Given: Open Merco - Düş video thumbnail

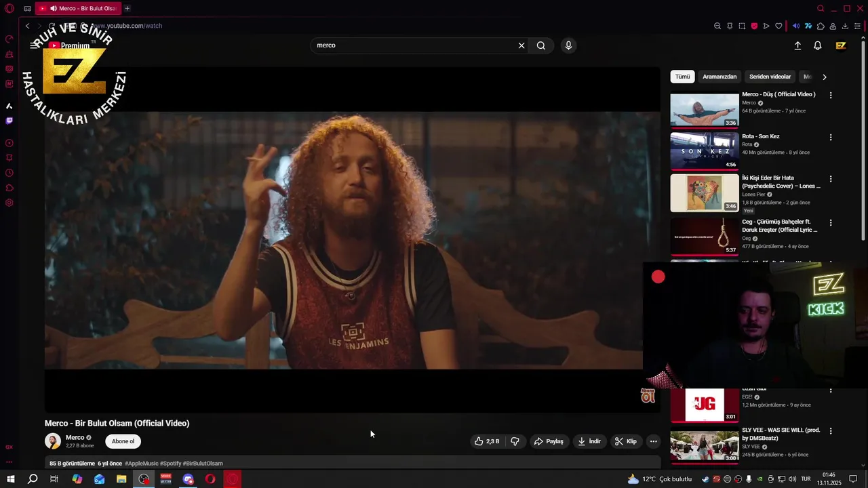Looking at the screenshot, I should (705, 109).
